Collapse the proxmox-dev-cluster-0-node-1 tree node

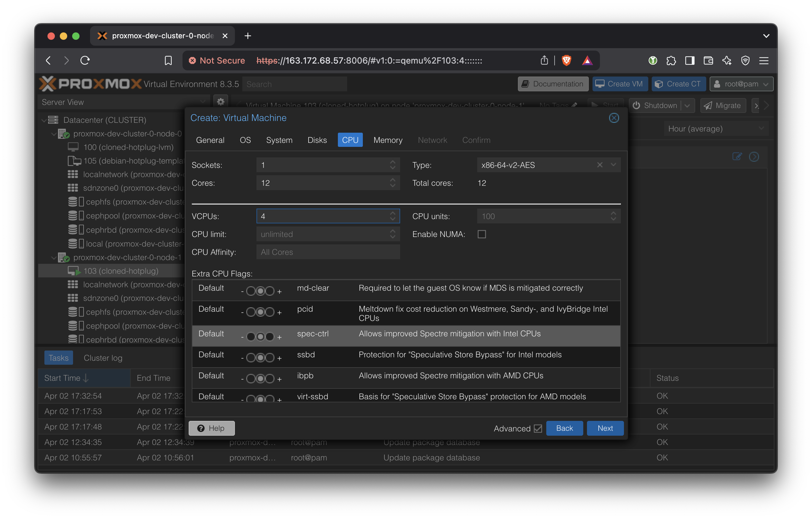tap(54, 257)
